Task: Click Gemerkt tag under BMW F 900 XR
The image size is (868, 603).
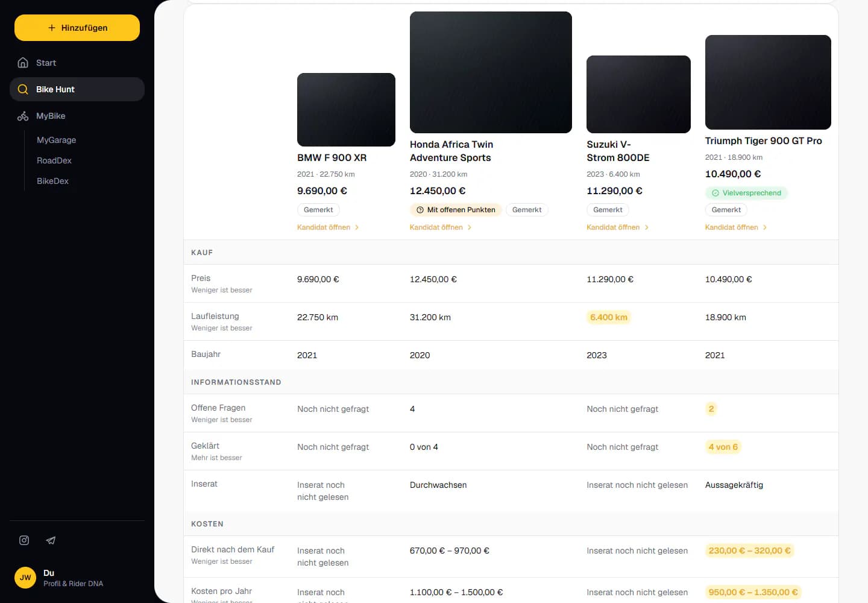Action: [x=318, y=210]
